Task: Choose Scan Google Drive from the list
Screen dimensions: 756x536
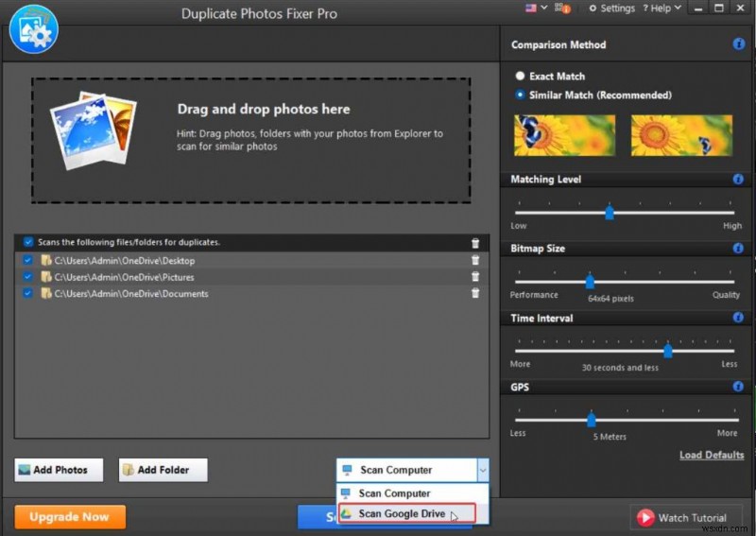Action: click(x=407, y=513)
